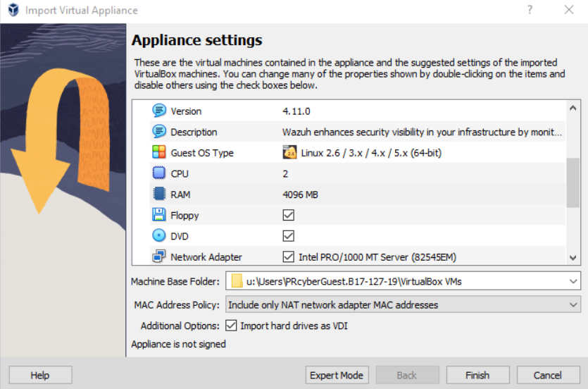Click the Linux 2.6 OS penguin icon

289,152
